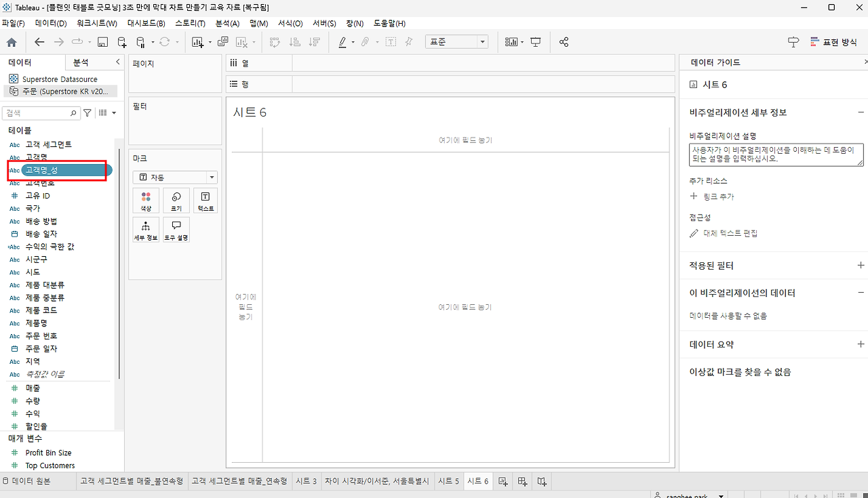Open the Show/Hide Cards toolbar icon
The width and height of the screenshot is (868, 498).
click(x=511, y=42)
